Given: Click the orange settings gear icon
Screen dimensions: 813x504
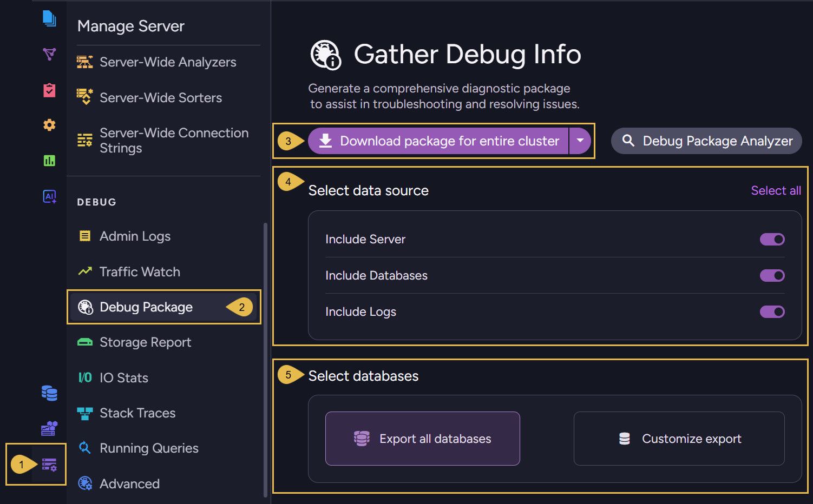Looking at the screenshot, I should pos(49,125).
